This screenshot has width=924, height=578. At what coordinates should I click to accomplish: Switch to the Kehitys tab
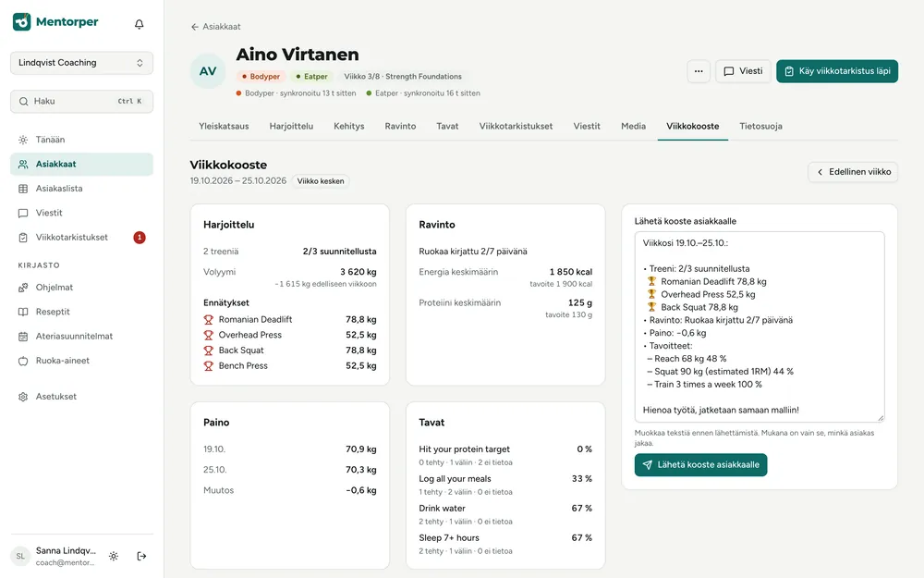coord(349,126)
